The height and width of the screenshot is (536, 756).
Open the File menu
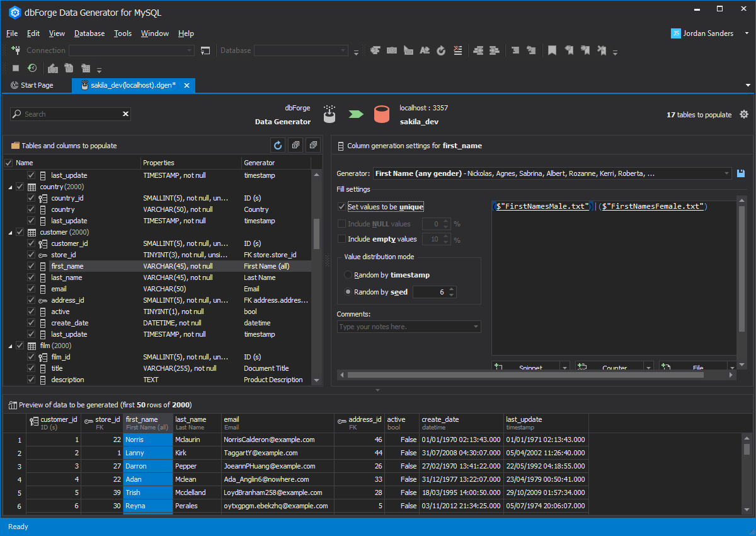pyautogui.click(x=12, y=33)
